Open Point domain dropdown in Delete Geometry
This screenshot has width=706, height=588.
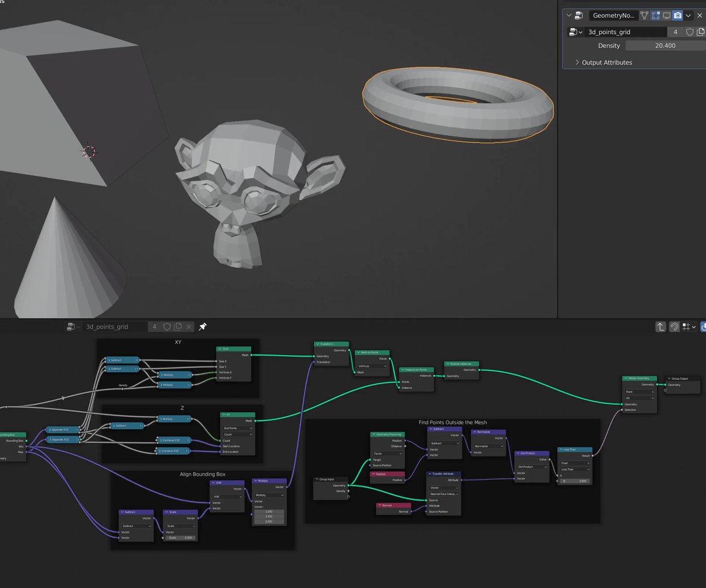click(x=640, y=392)
